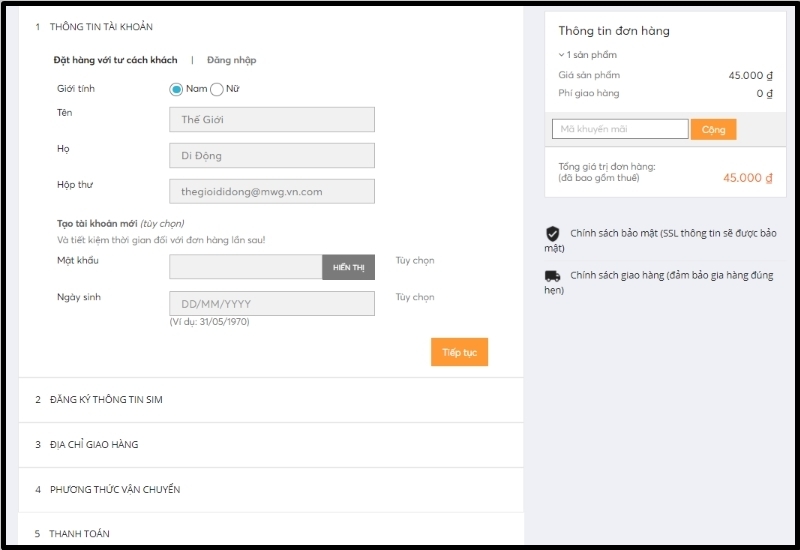
Task: Click the Ngày sinh date field
Action: (x=272, y=304)
